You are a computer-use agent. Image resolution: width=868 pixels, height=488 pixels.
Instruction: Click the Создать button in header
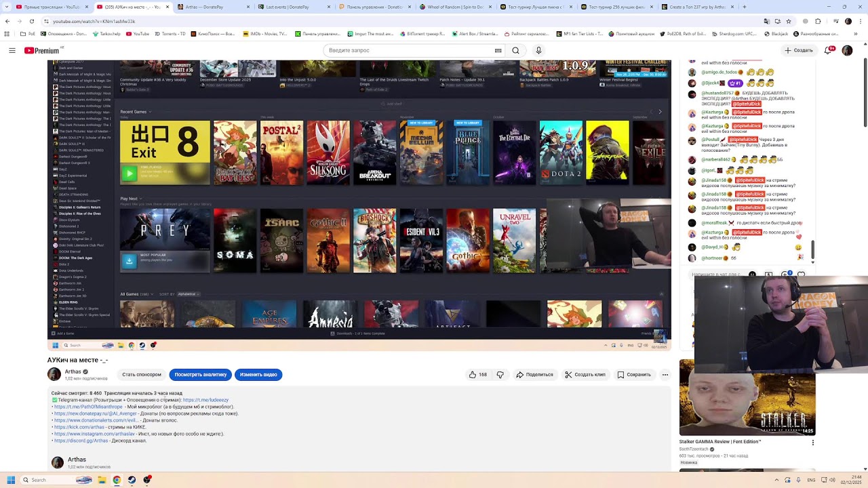798,50
